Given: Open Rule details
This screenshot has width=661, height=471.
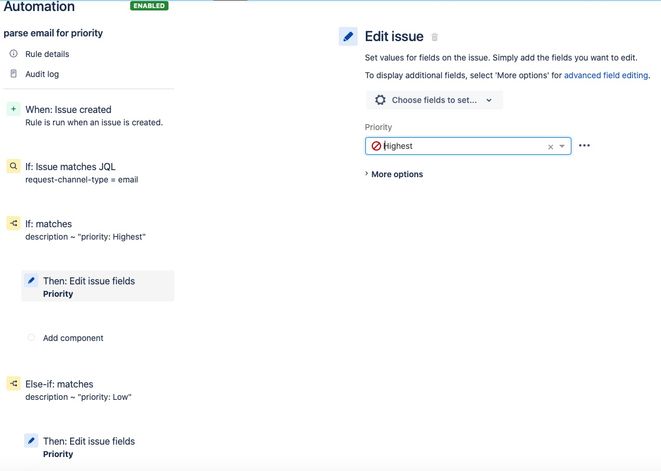Looking at the screenshot, I should [47, 54].
